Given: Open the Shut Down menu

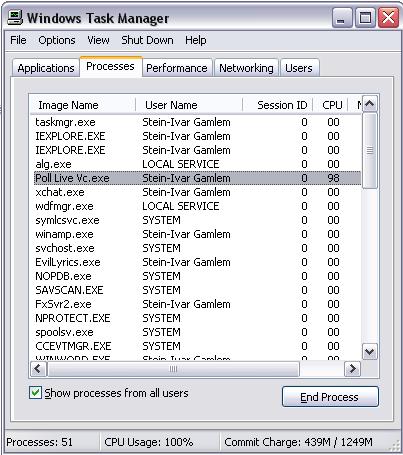Looking at the screenshot, I should pyautogui.click(x=147, y=40).
